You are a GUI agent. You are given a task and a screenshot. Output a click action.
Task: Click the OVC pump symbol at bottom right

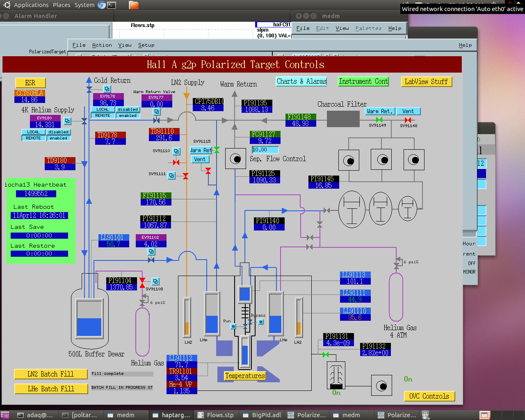(x=381, y=386)
